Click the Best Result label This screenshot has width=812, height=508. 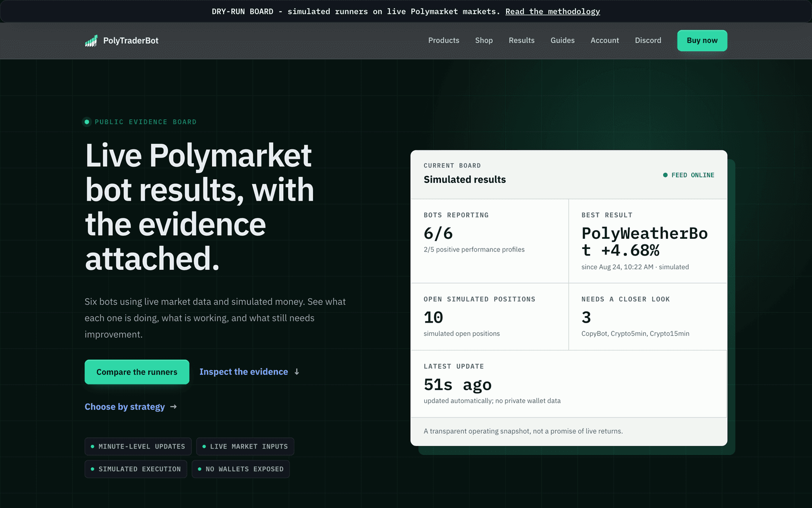(607, 215)
